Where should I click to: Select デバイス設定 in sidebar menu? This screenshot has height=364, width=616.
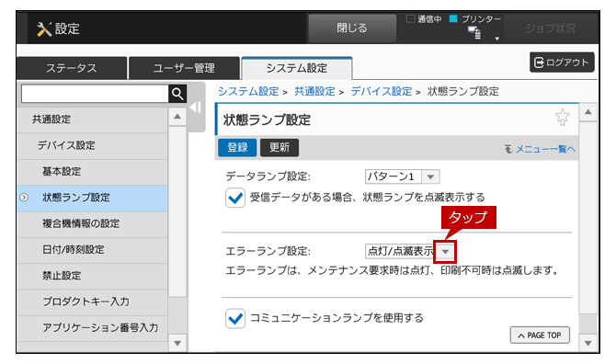(92, 145)
